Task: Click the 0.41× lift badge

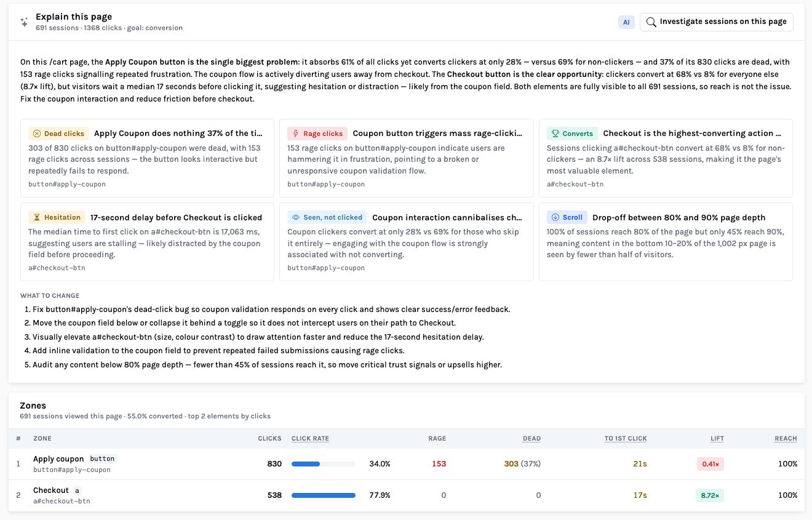Action: coord(710,464)
